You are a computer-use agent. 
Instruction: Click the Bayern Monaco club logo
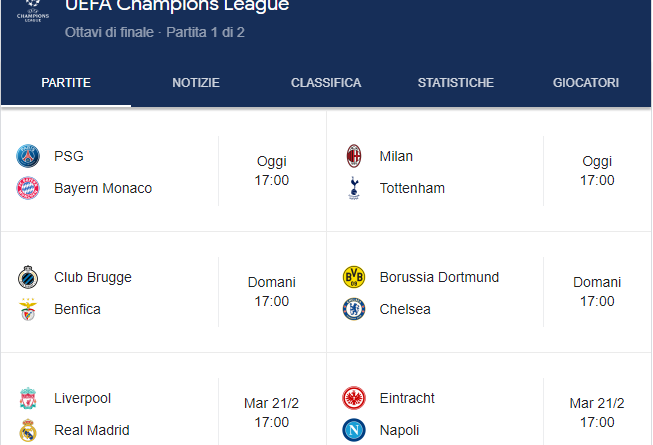tap(28, 188)
